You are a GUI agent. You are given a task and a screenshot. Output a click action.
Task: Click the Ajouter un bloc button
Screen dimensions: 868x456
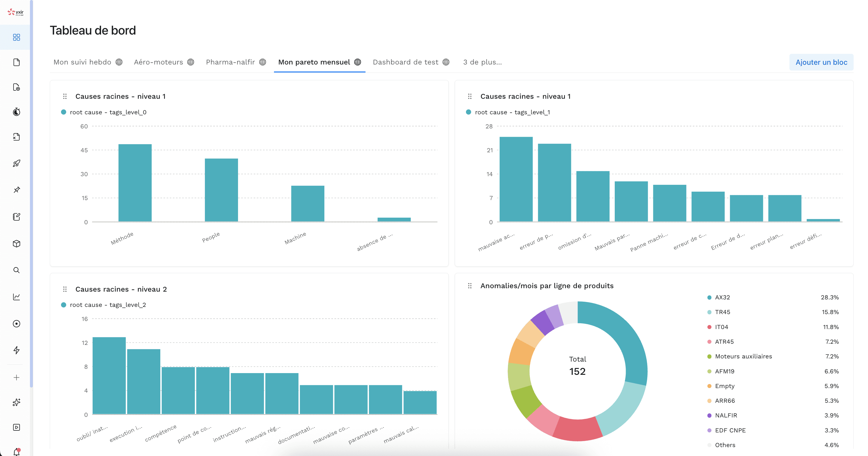821,62
